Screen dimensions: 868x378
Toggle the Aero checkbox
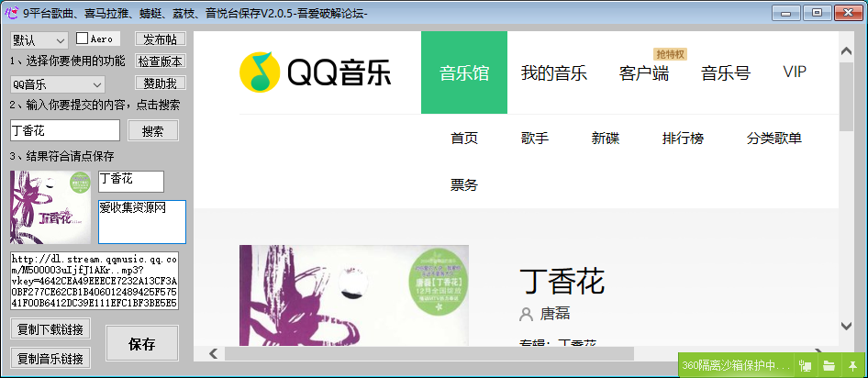click(x=82, y=39)
